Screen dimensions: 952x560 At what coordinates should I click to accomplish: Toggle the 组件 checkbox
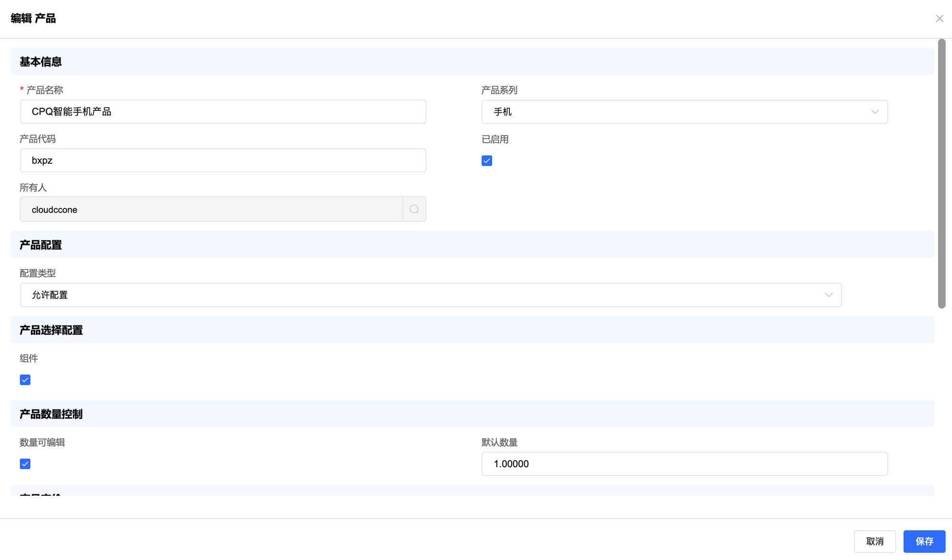(x=25, y=380)
